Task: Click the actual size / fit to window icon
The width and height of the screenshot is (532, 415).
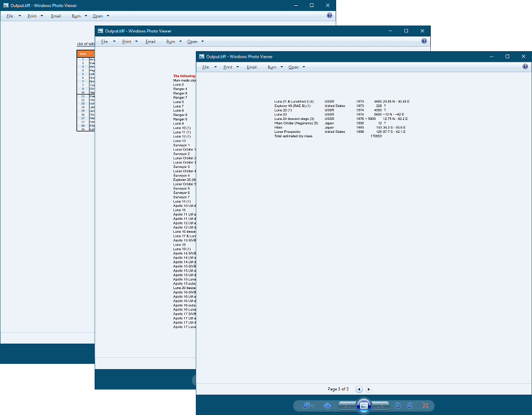Action: (327, 405)
